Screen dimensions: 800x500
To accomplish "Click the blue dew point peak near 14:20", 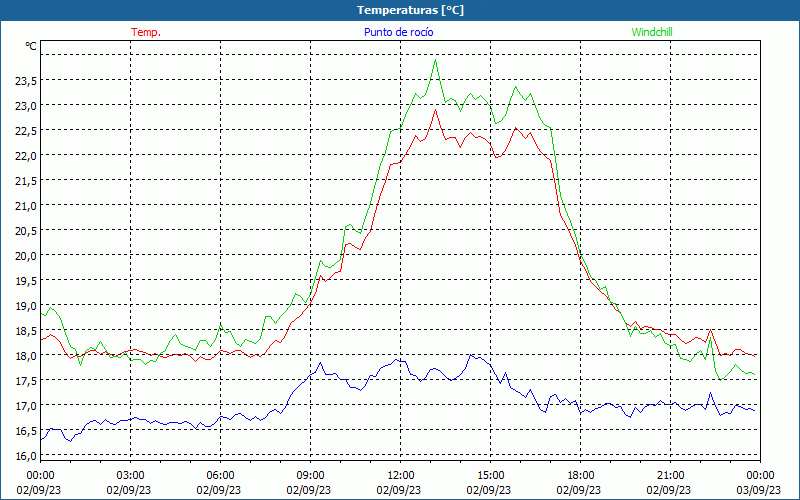I will 470,355.
